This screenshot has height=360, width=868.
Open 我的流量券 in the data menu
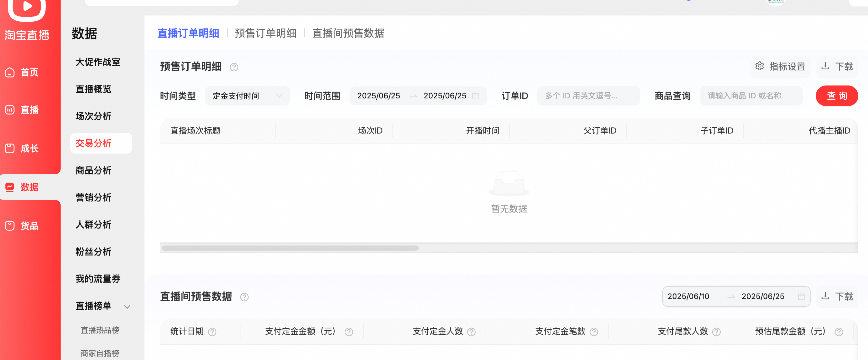[x=98, y=279]
